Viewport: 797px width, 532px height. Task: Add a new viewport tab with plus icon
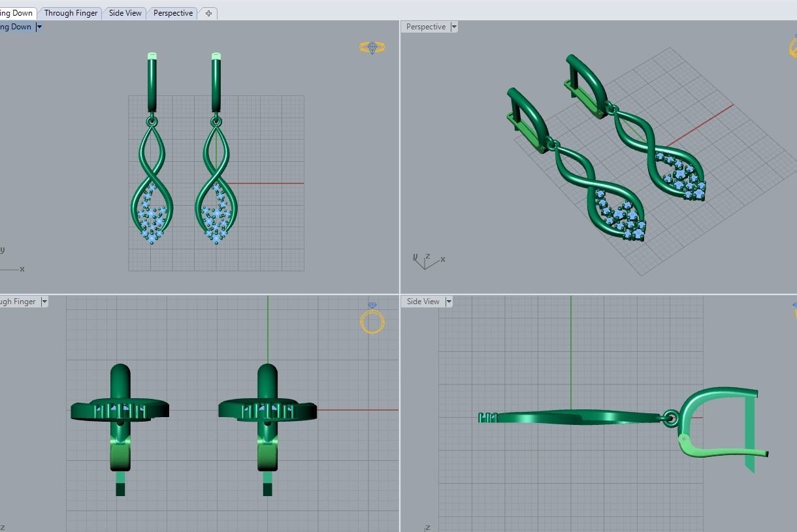pos(208,13)
